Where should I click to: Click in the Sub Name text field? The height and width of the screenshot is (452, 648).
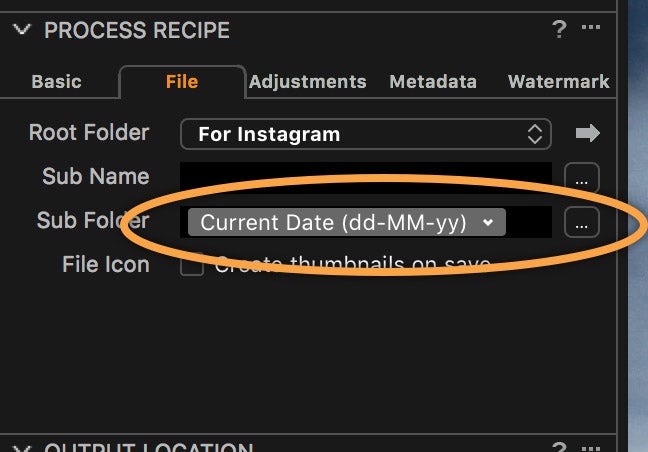click(x=366, y=178)
